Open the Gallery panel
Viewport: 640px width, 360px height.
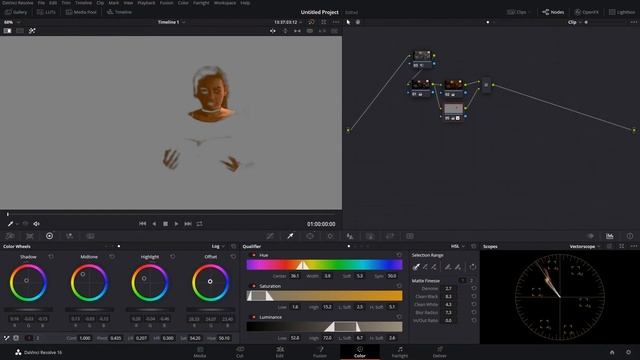coord(16,12)
